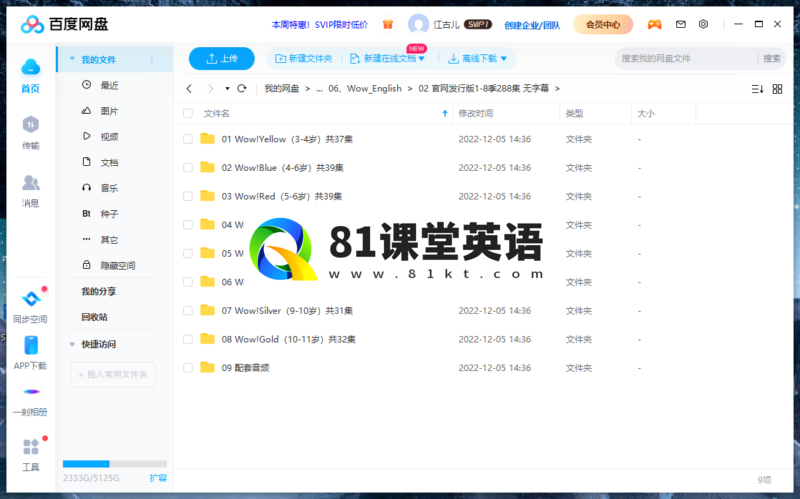Tick the checkbox for 09 配套音频
The height and width of the screenshot is (499, 800).
188,367
